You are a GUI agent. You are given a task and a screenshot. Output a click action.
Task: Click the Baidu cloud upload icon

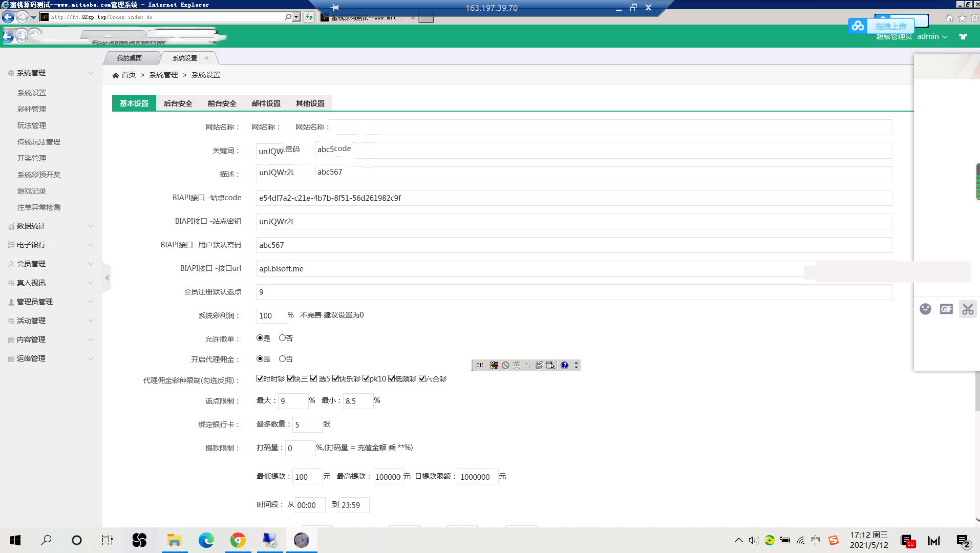[x=858, y=26]
